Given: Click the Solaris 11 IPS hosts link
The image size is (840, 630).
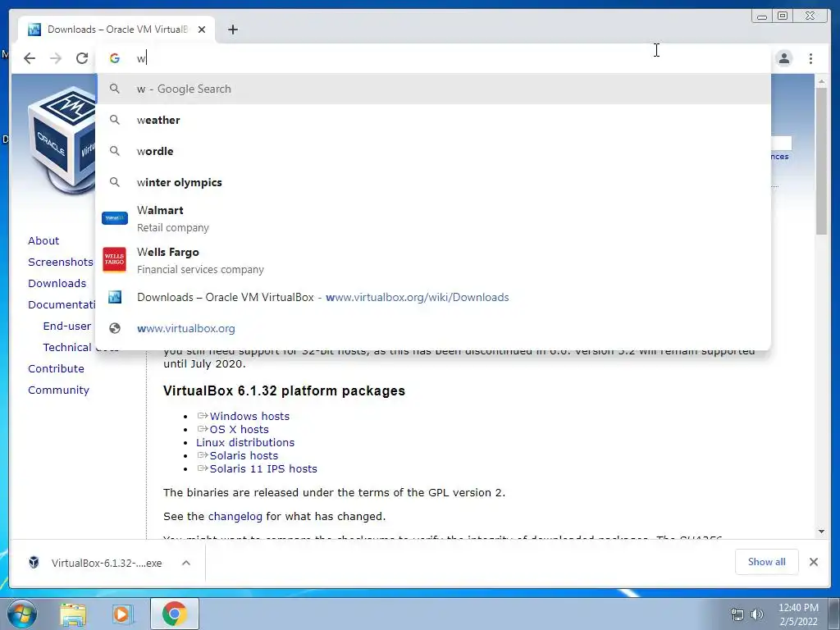Looking at the screenshot, I should [x=263, y=468].
